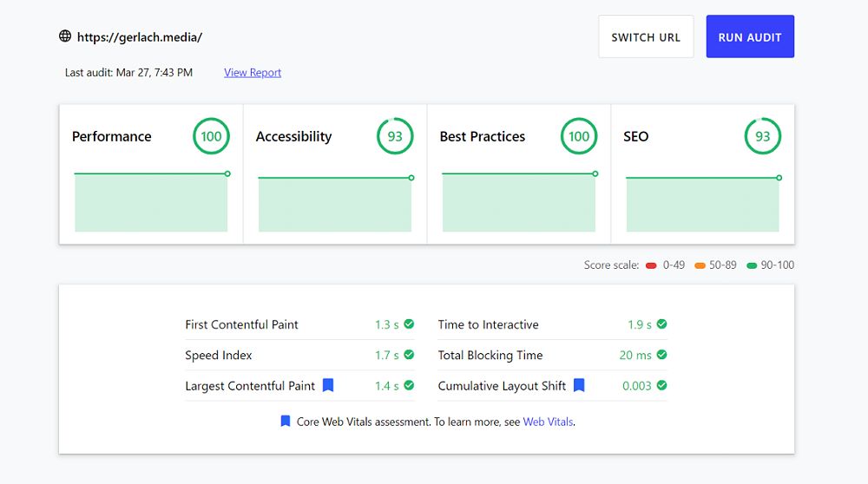Click the SEO score circle showing 93

763,136
